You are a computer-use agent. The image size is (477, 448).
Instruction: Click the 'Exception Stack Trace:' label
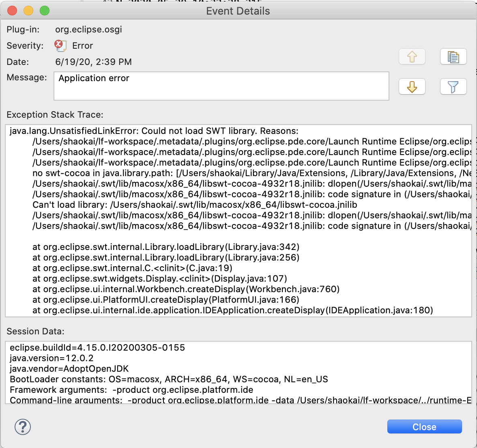(x=55, y=115)
